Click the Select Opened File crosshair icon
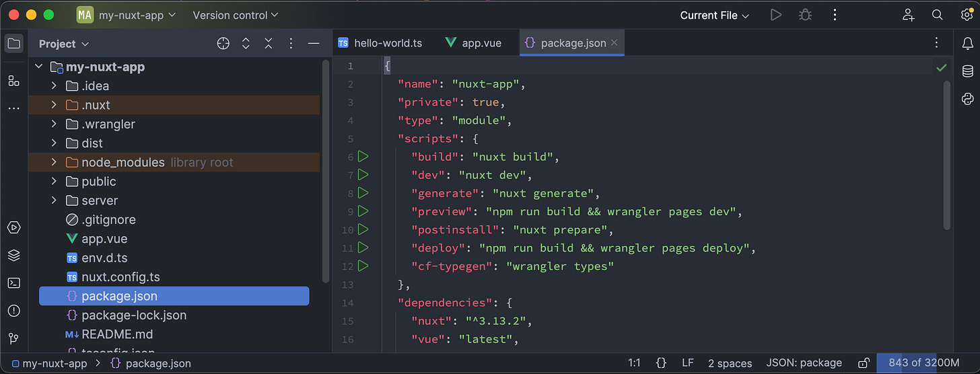This screenshot has height=374, width=980. click(223, 44)
